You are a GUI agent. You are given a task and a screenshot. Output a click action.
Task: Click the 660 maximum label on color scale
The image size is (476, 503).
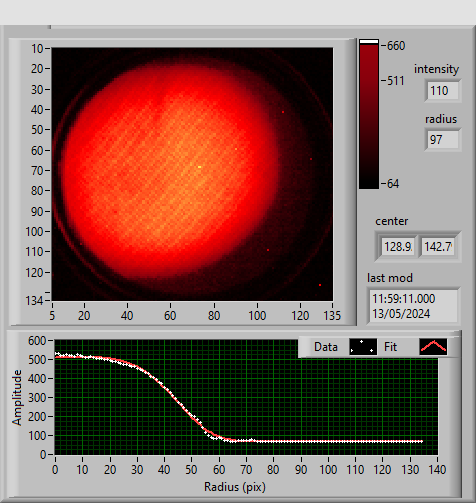point(396,46)
